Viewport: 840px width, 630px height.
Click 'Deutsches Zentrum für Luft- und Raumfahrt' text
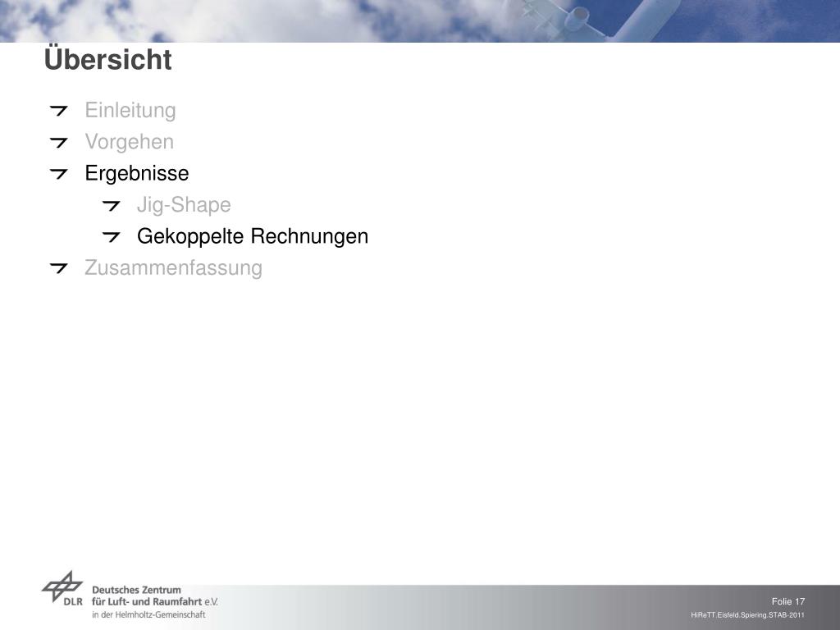[155, 596]
